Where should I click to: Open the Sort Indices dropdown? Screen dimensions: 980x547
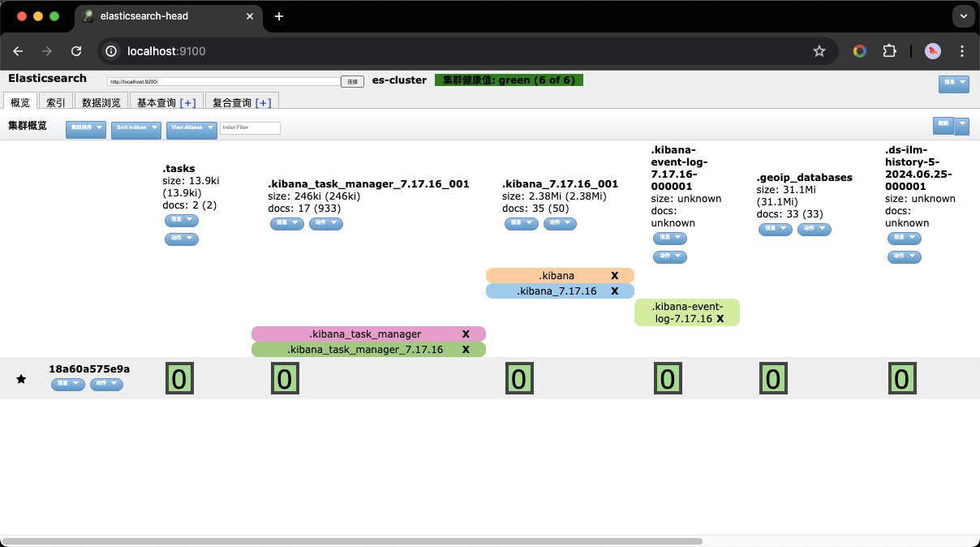click(x=135, y=128)
